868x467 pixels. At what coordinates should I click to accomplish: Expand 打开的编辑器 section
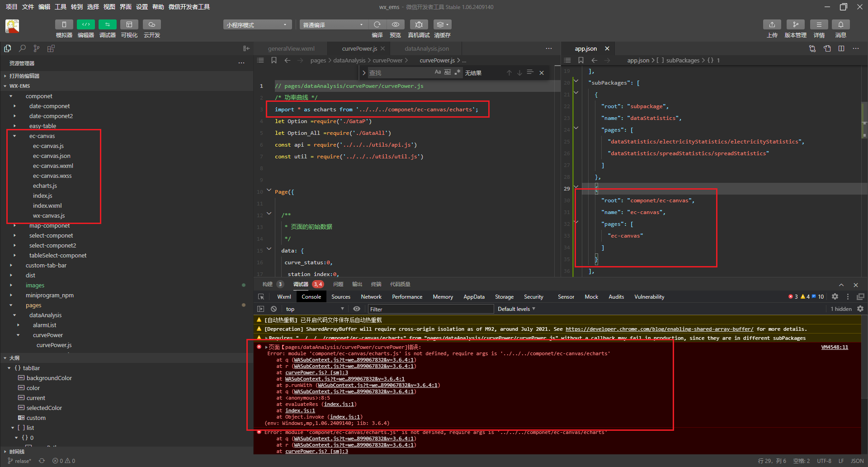(24, 76)
